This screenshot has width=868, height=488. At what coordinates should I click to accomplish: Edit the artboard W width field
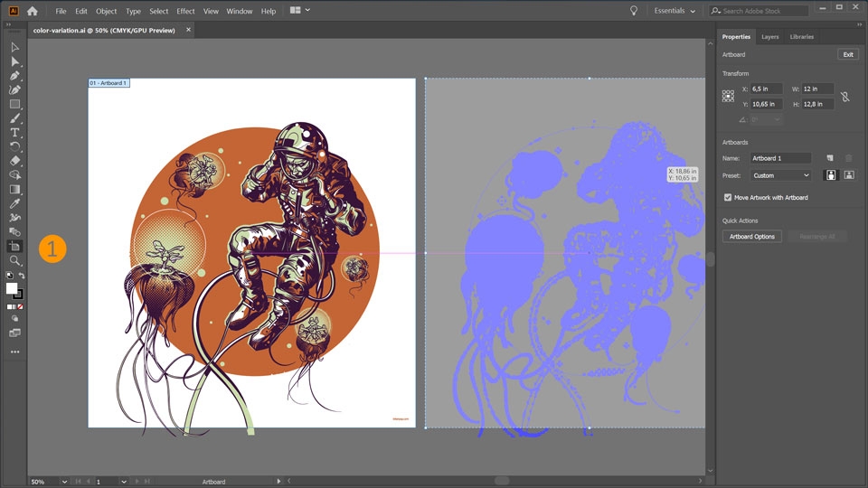[817, 89]
